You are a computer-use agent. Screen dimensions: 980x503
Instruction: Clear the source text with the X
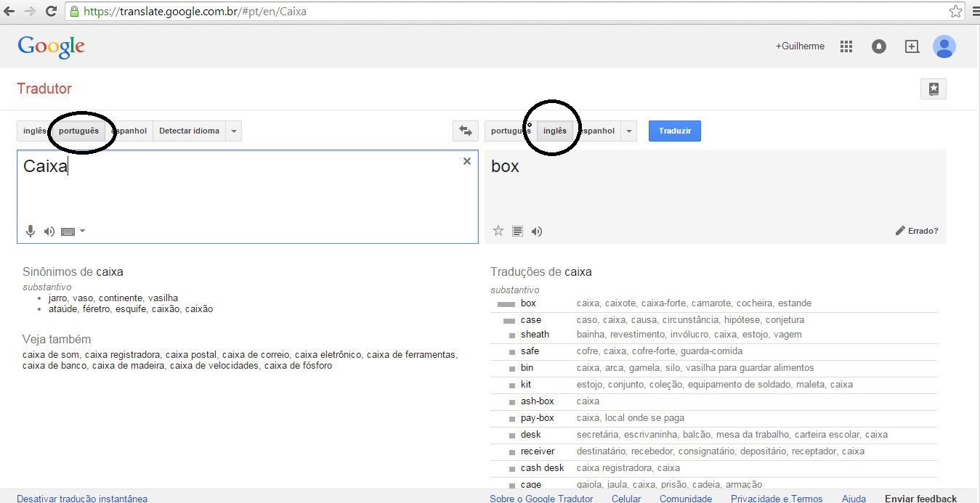pos(467,161)
